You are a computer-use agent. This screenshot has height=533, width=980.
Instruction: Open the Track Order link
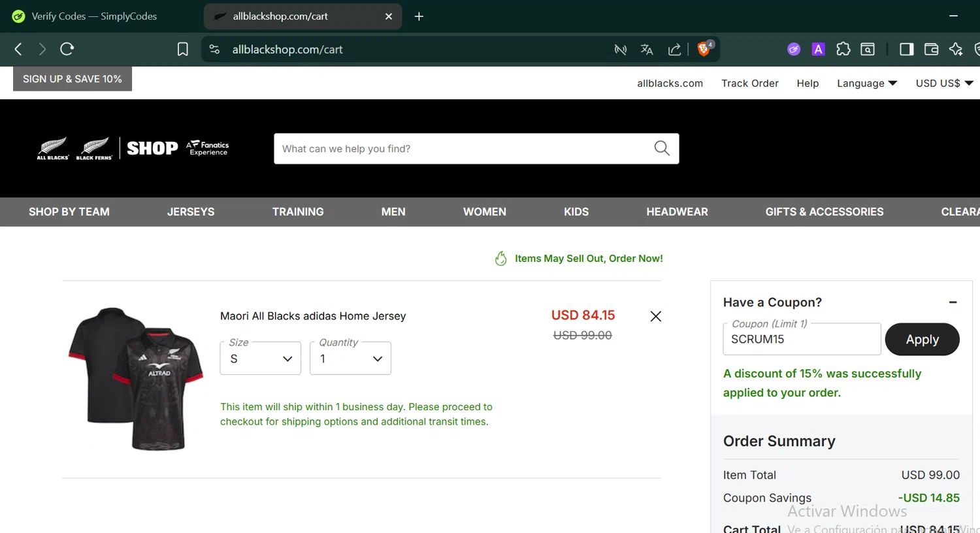tap(750, 83)
